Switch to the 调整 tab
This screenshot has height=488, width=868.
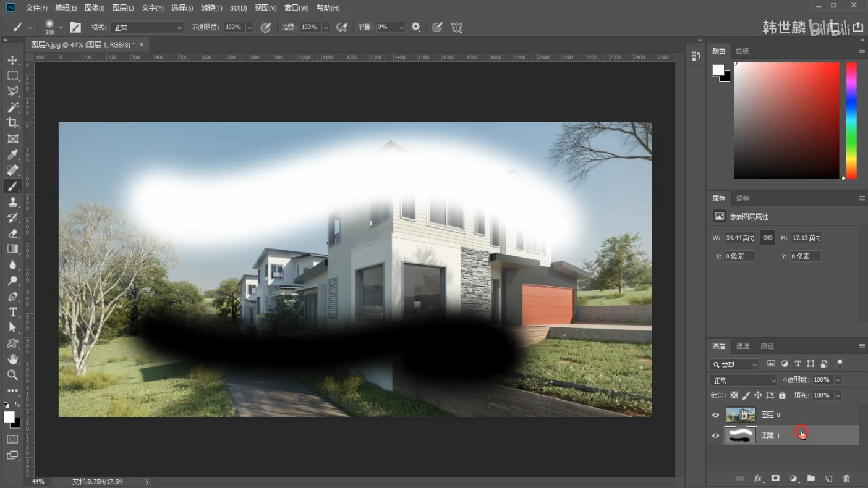tap(742, 198)
